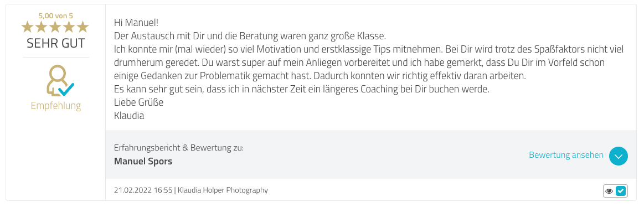Screen dimensions: 644x207
Task: Expand review via round blue chevron button
Action: coord(619,156)
